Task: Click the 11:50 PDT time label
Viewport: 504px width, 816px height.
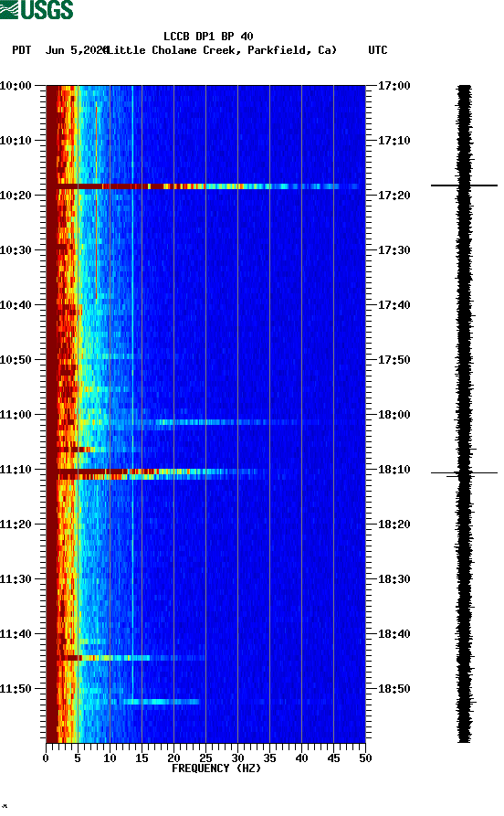Action: 16,688
